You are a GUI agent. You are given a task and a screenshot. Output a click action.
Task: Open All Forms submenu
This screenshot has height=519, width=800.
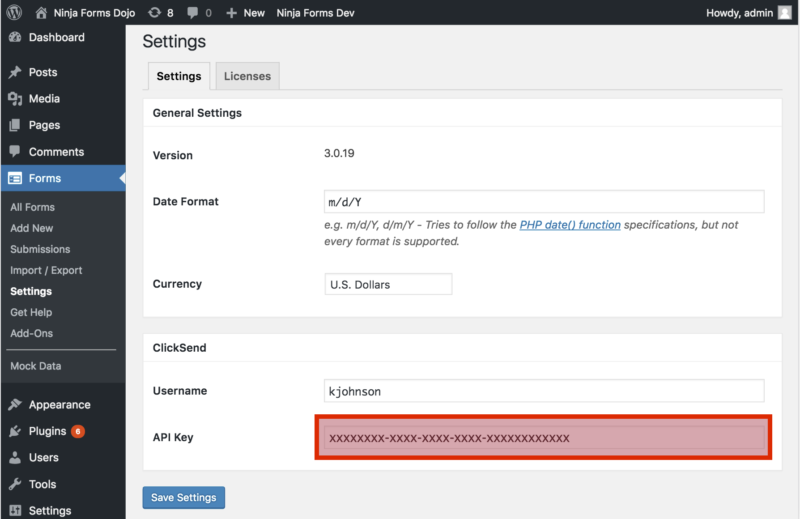tap(32, 207)
